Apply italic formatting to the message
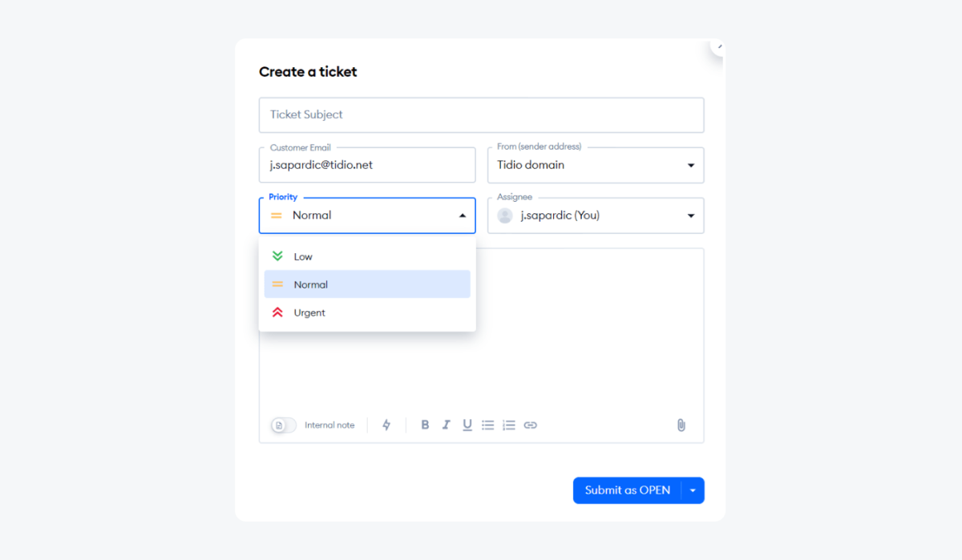This screenshot has height=560, width=962. 446,425
